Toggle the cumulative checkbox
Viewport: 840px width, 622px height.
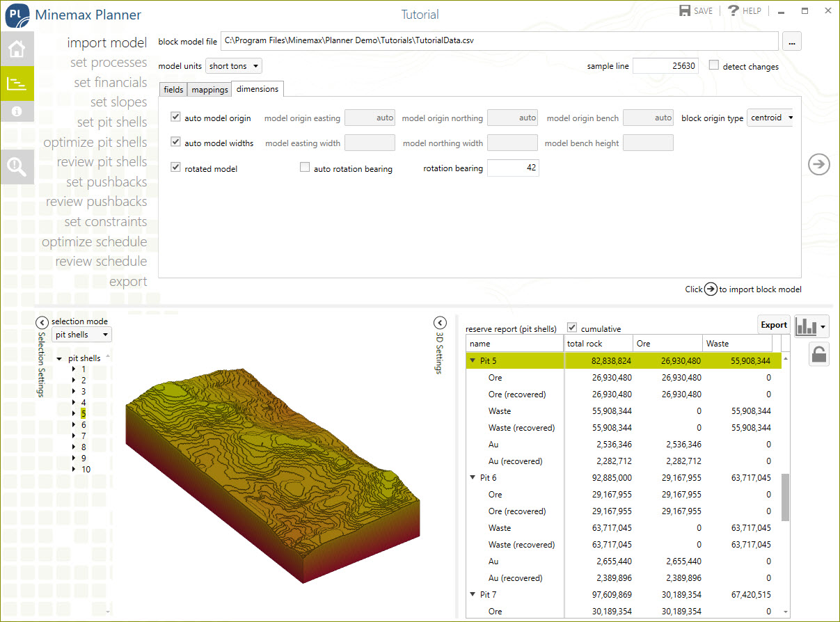(x=572, y=328)
